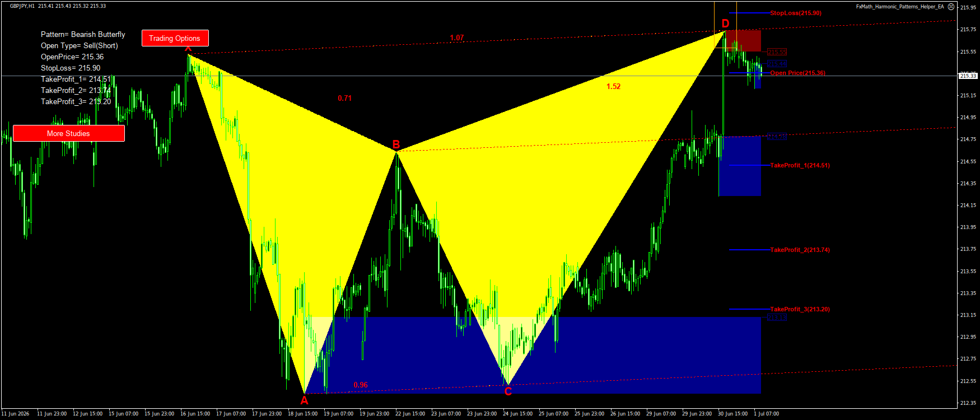The image size is (980, 420).
Task: Click the TakeProfit_2= 213.74 info line
Action: click(x=76, y=90)
